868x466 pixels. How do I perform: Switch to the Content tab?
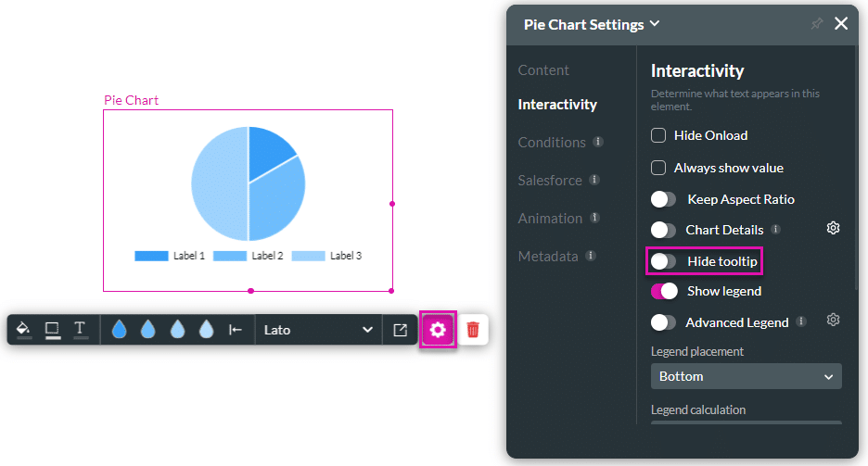pyautogui.click(x=543, y=70)
